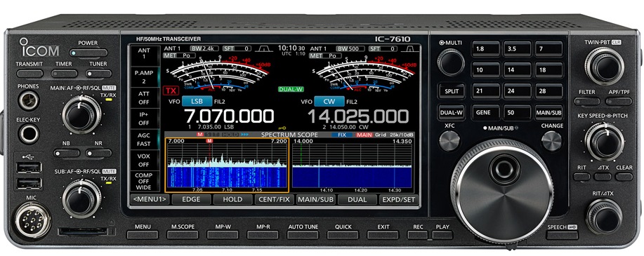The height and width of the screenshot is (256, 644).
Task: Toggle the NR noise reduction button
Action: point(98,153)
